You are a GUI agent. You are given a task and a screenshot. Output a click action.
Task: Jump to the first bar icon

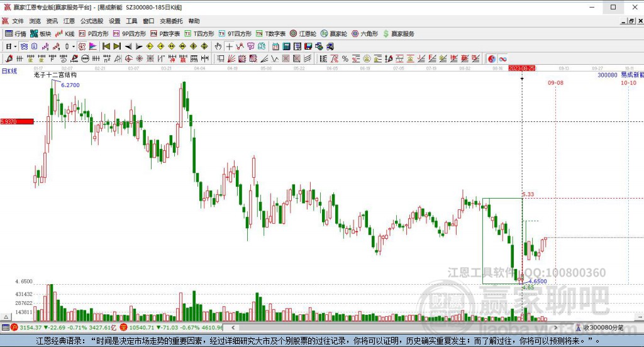106,47
